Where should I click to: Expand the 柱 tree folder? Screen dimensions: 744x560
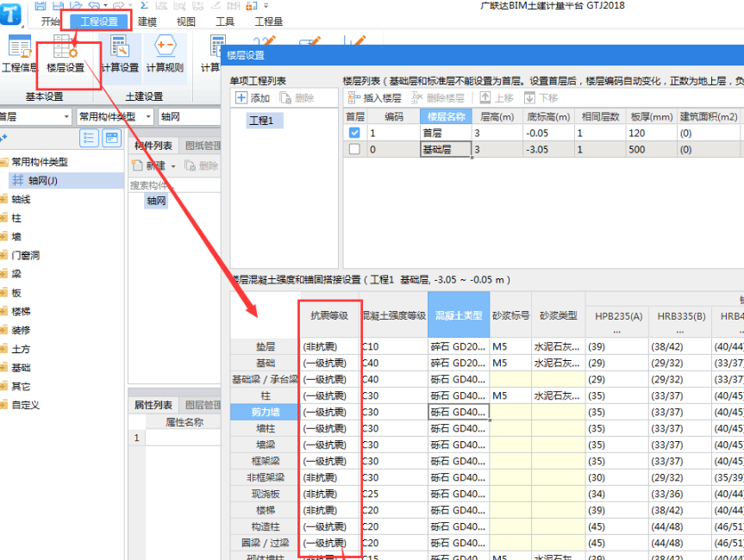pyautogui.click(x=3, y=218)
